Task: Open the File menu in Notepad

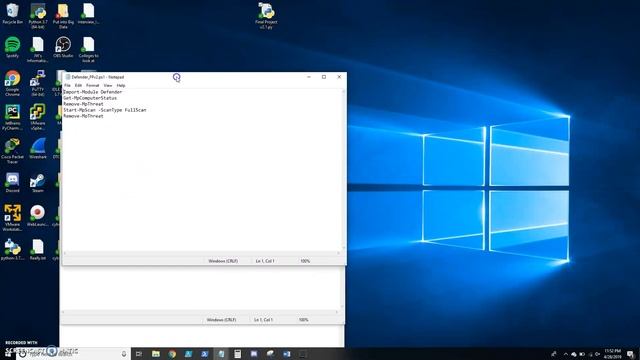Action: 67,85
